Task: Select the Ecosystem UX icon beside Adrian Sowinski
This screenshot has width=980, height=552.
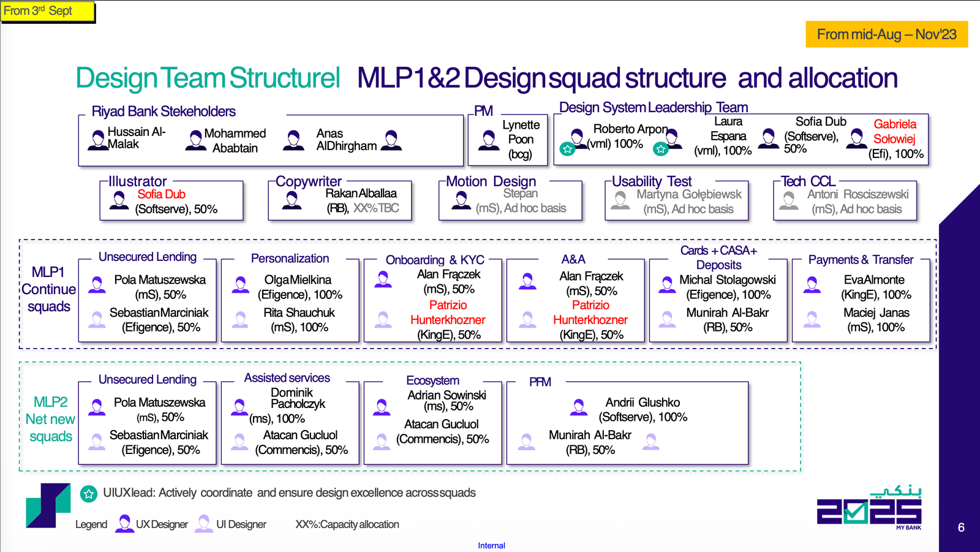Action: tap(382, 407)
